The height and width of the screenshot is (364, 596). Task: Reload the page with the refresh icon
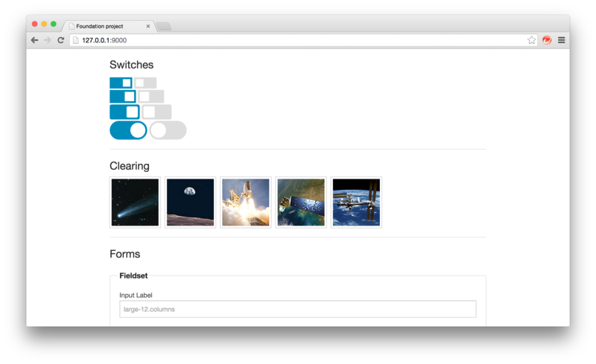coord(60,40)
